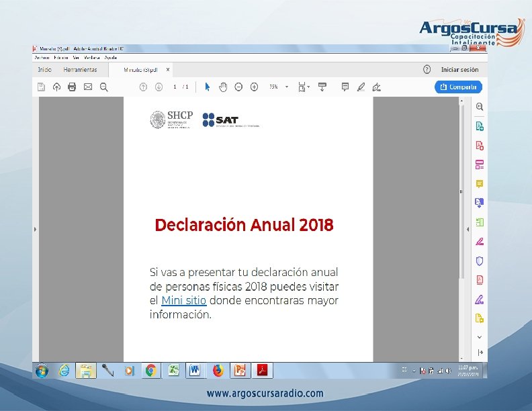This screenshot has height=411, width=532.
Task: Open the Help question mark
Action: coord(427,70)
